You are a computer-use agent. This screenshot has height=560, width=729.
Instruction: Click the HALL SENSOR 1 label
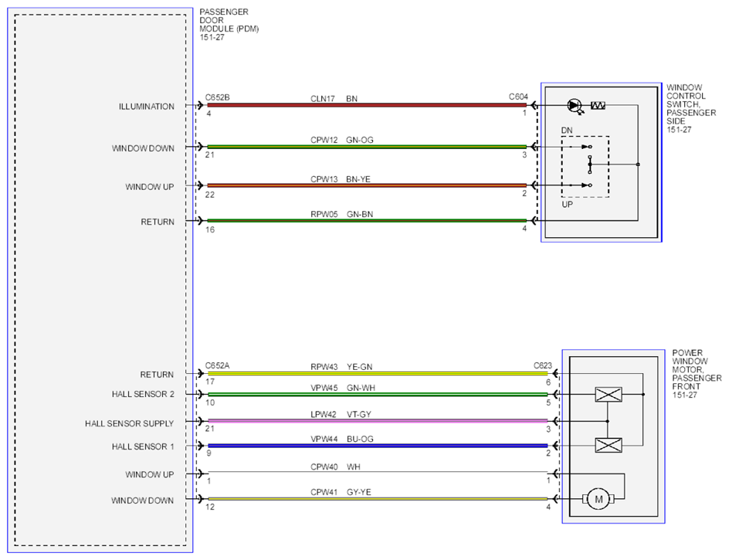pos(143,446)
